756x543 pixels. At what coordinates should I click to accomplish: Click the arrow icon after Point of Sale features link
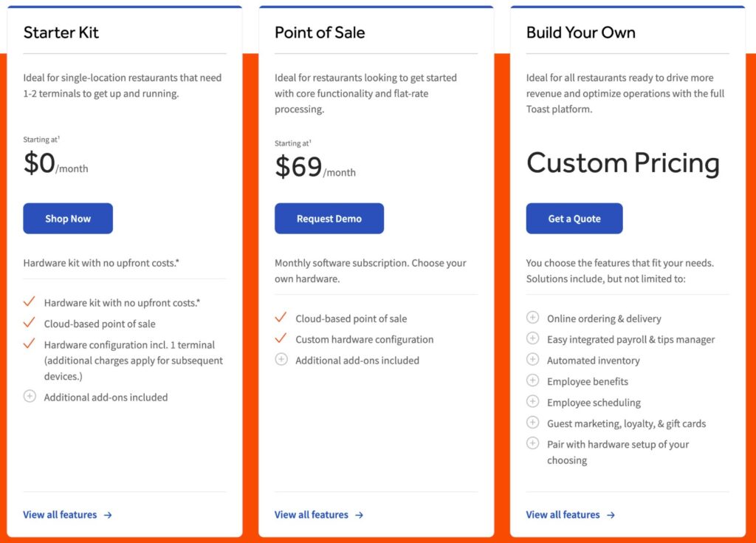coord(360,515)
